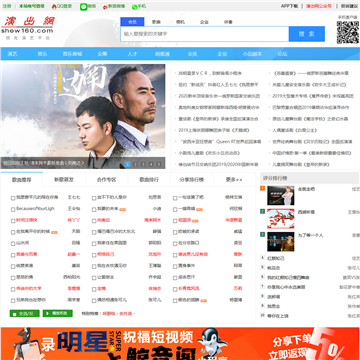Viewport: 360px width, 360px height.
Task: Click the Sina Weibo 新浪微博 icon
Action: pyautogui.click(x=106, y=6)
